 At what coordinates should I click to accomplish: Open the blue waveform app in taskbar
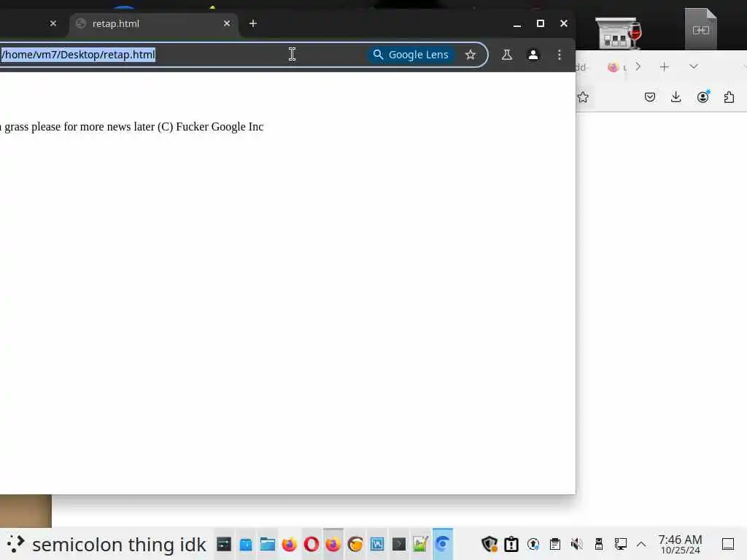[377, 544]
